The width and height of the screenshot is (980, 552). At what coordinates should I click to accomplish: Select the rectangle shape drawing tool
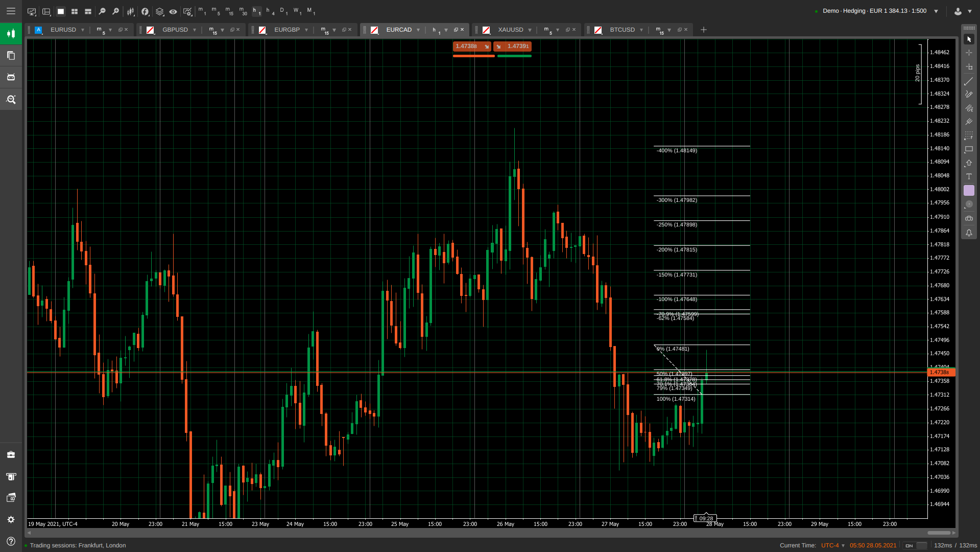(x=969, y=149)
